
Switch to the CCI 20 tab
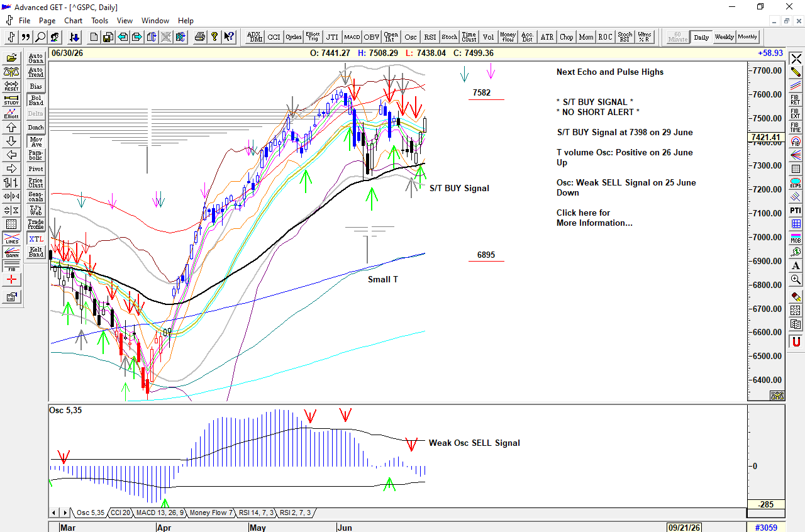[x=120, y=513]
